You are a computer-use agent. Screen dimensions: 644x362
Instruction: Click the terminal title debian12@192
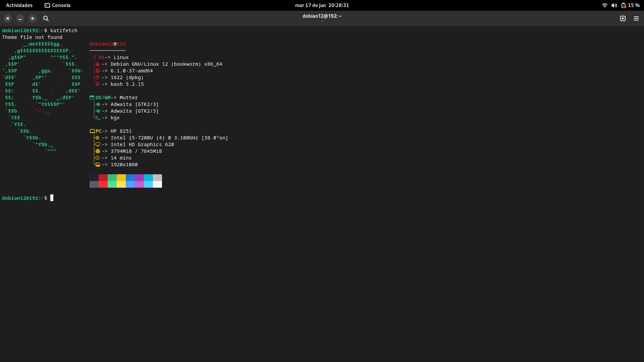pos(322,16)
